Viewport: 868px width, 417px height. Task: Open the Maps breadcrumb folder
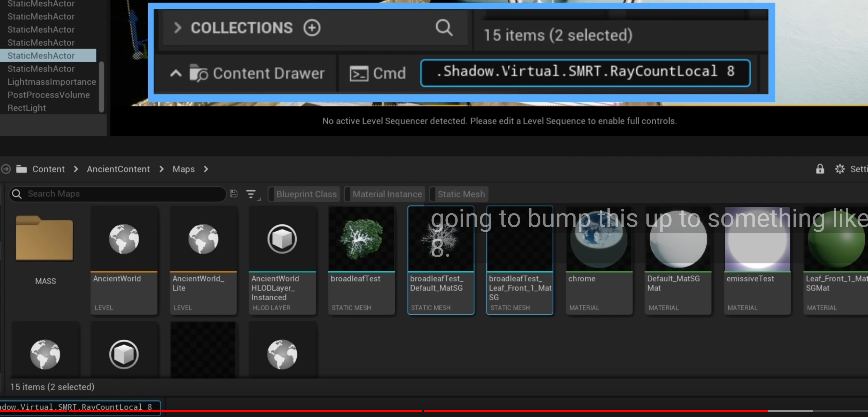coord(183,169)
